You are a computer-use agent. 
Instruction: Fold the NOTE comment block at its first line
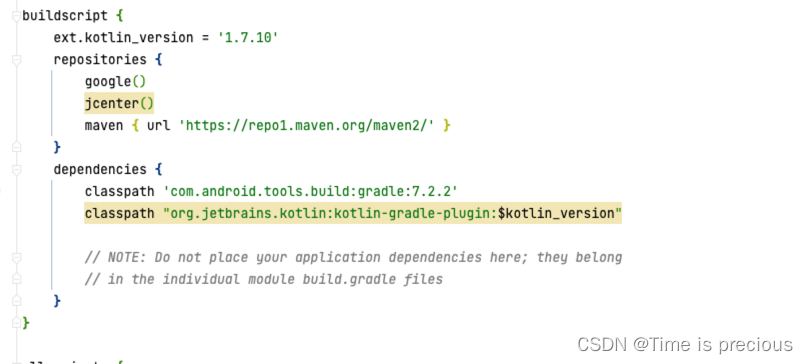[16, 258]
